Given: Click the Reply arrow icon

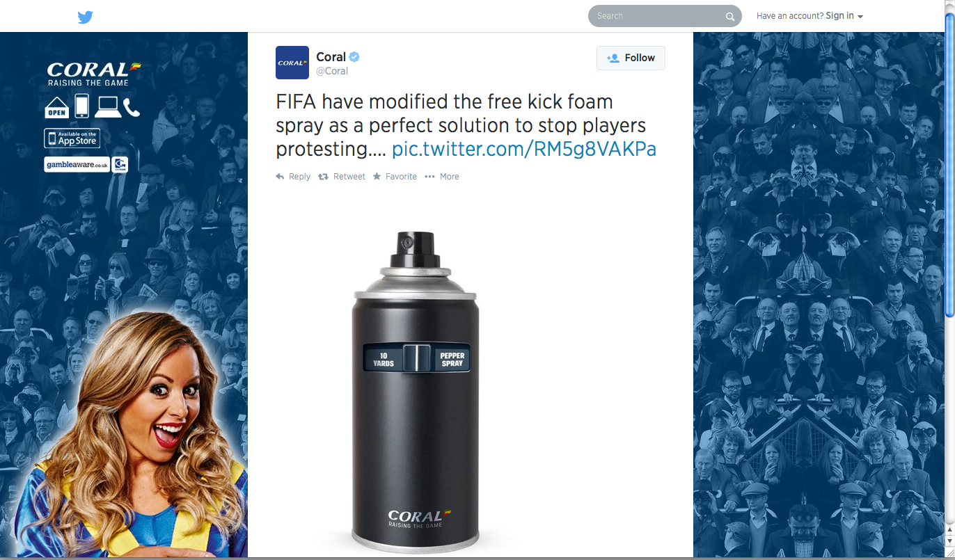Looking at the screenshot, I should 280,177.
